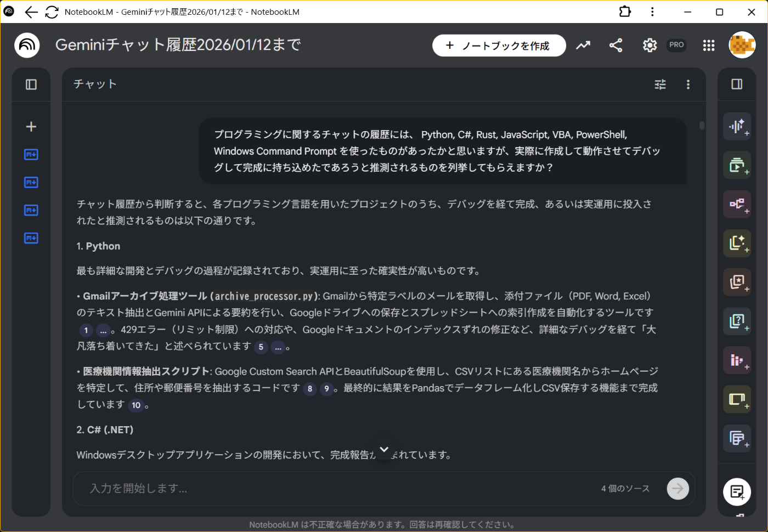Open the analytics trending icon

click(583, 45)
